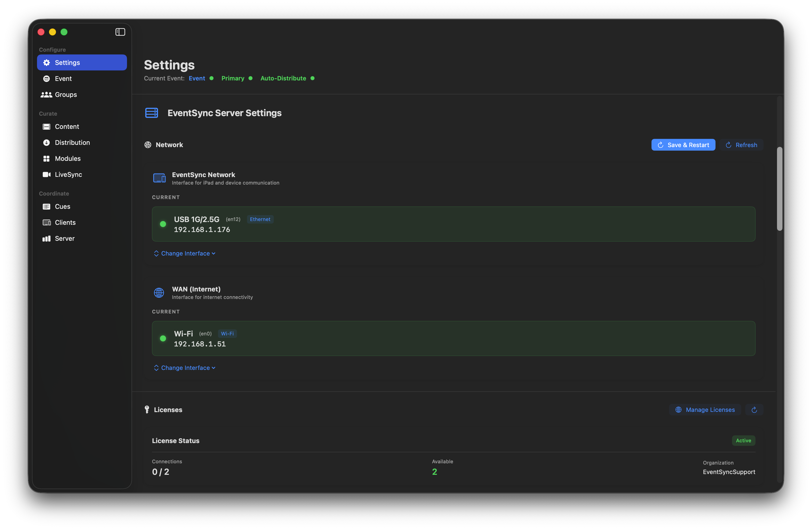Click the Distribution download icon
812x530 pixels.
pos(46,143)
